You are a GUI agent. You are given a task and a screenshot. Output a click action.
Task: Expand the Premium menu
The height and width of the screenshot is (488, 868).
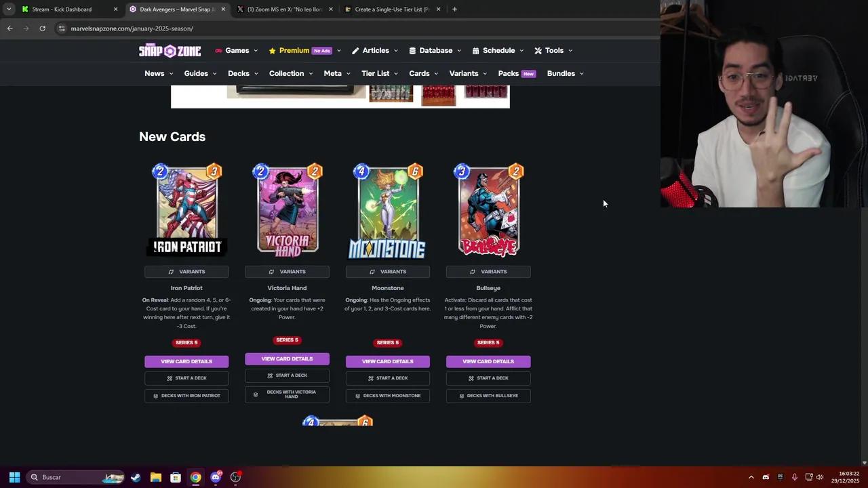pyautogui.click(x=304, y=51)
